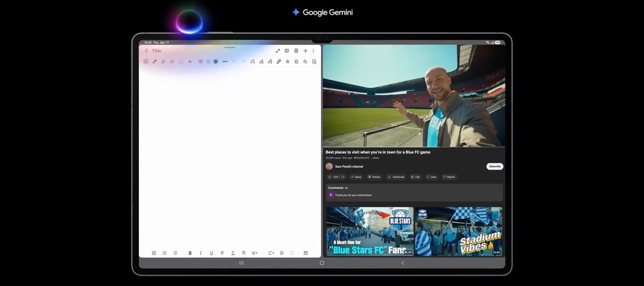Redo the last note action
644x286 pixels.
[x=243, y=62]
